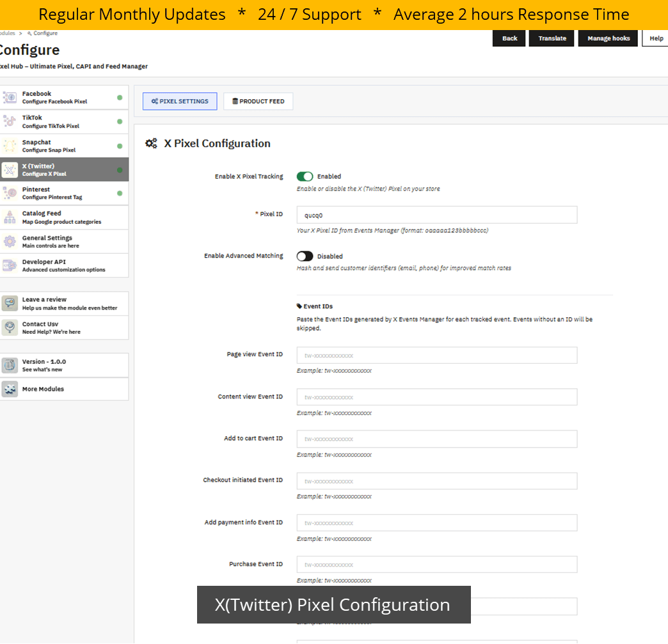Click the Facebook pixel sidebar icon
Image resolution: width=668 pixels, height=644 pixels.
10,98
